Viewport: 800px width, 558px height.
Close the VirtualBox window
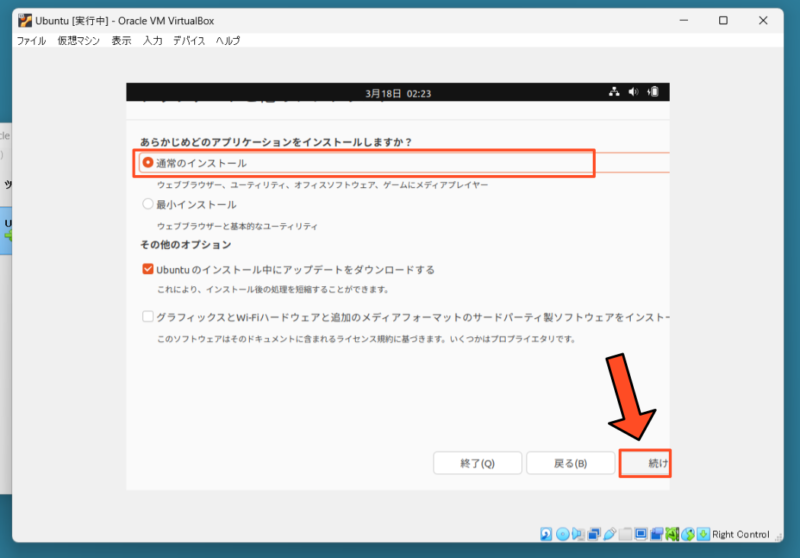coord(763,20)
